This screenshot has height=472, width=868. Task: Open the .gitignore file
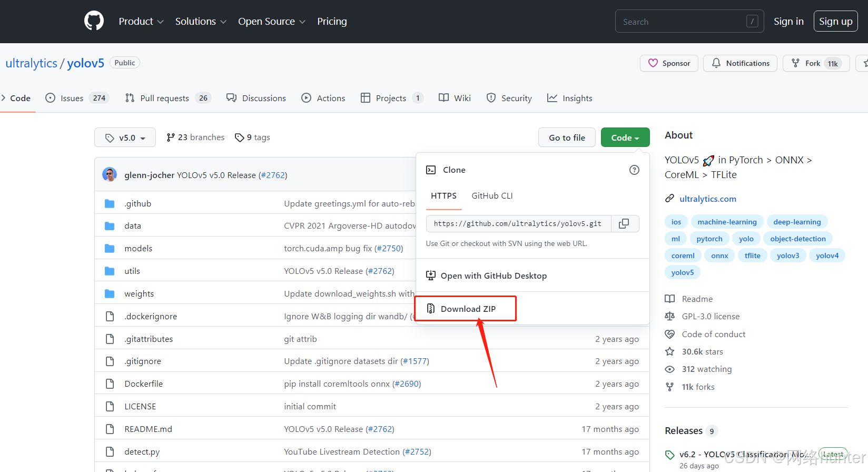[x=143, y=361]
